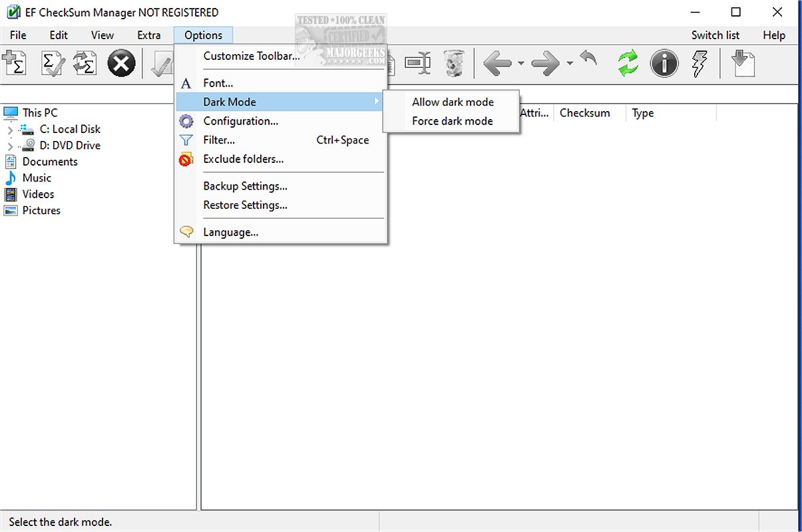Select the Pictures folder
802x532 pixels.
41,210
